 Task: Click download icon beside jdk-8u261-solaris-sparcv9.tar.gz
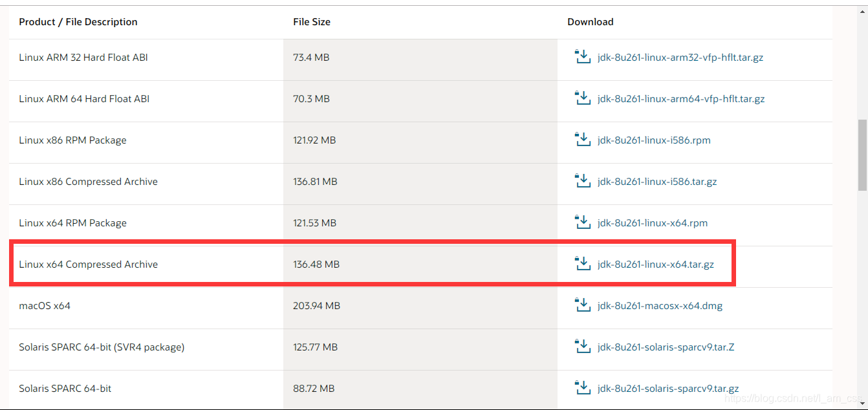click(x=583, y=388)
